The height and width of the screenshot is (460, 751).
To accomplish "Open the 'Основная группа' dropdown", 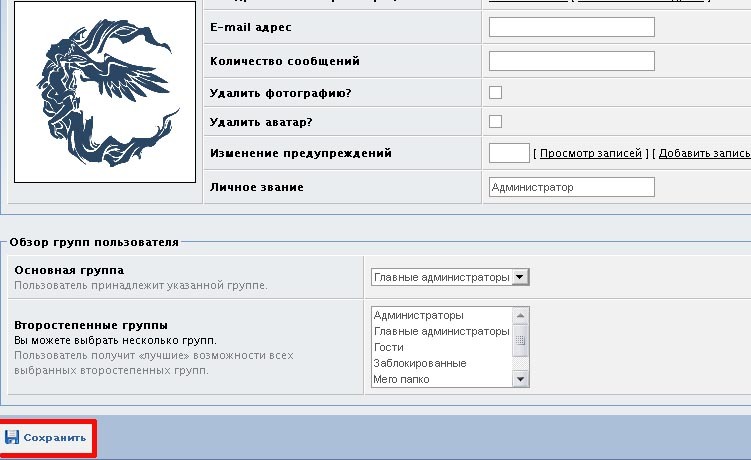I will point(450,277).
